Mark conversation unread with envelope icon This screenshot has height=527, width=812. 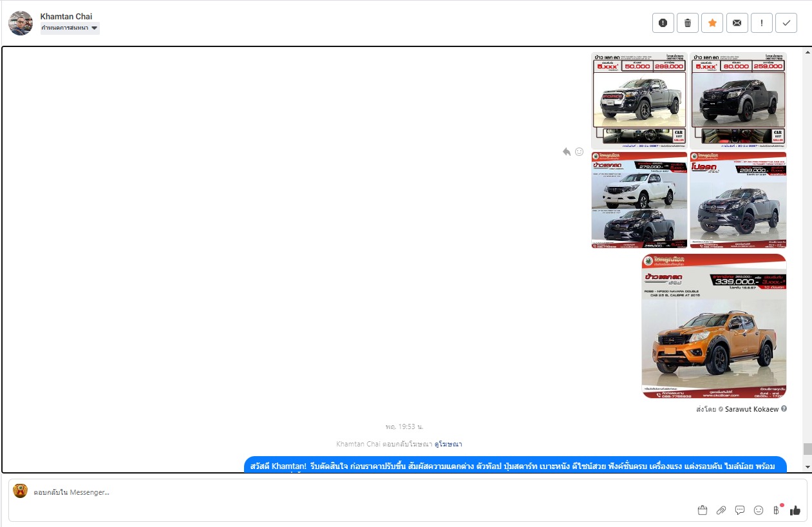pos(737,23)
